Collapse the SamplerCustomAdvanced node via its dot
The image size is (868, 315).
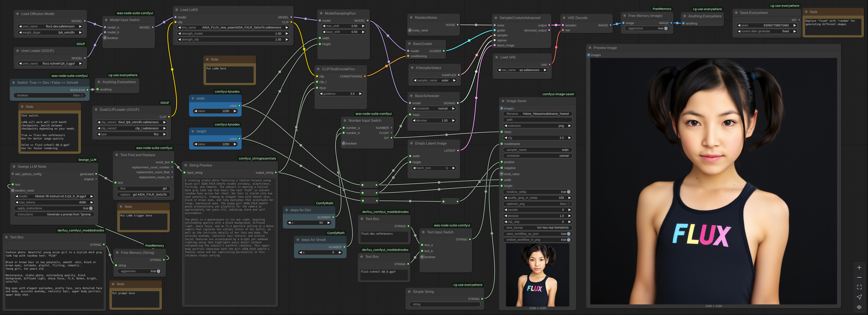coord(496,18)
